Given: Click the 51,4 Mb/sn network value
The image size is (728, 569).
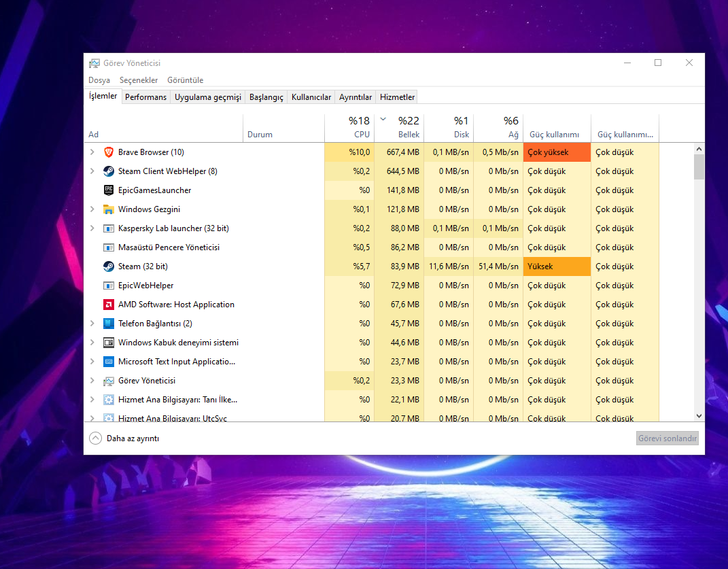Looking at the screenshot, I should point(499,266).
